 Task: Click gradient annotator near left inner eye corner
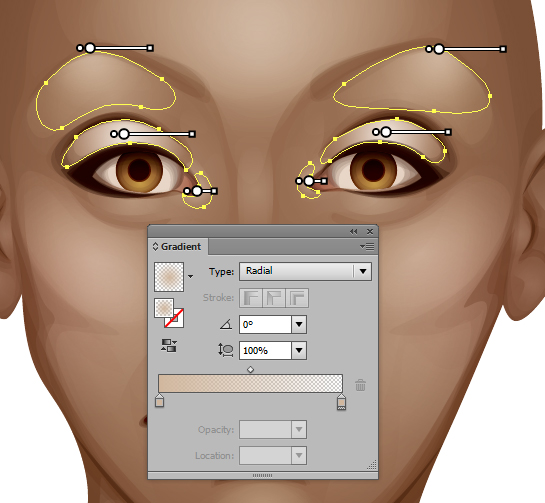(x=197, y=191)
